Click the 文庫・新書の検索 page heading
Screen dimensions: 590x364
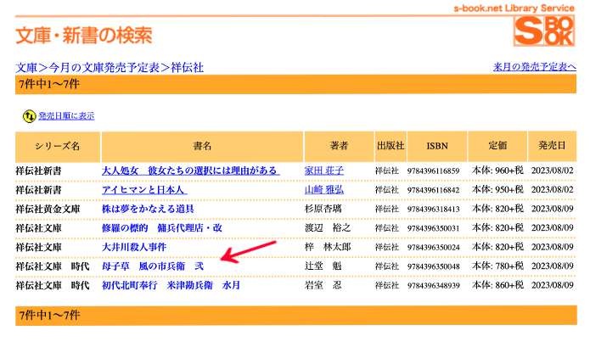tap(84, 35)
